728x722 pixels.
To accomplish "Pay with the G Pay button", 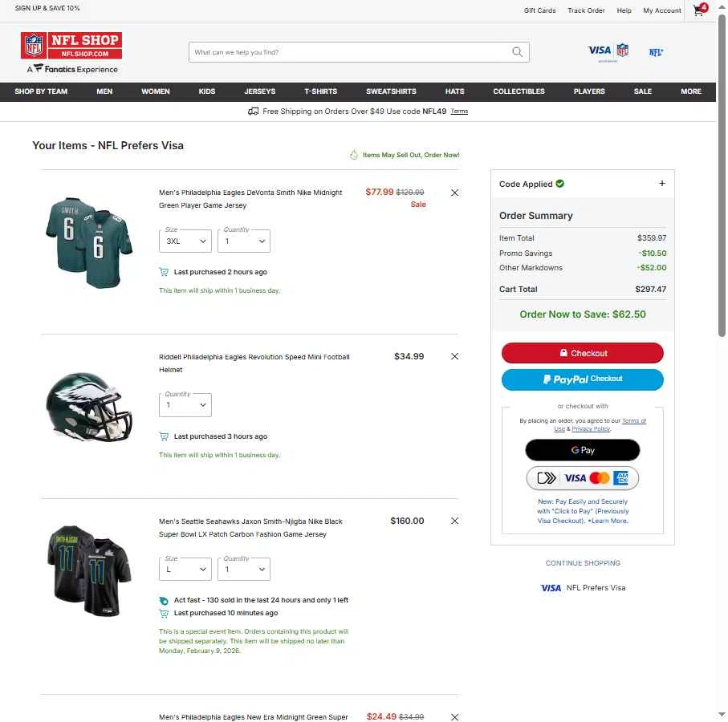I will 582,450.
